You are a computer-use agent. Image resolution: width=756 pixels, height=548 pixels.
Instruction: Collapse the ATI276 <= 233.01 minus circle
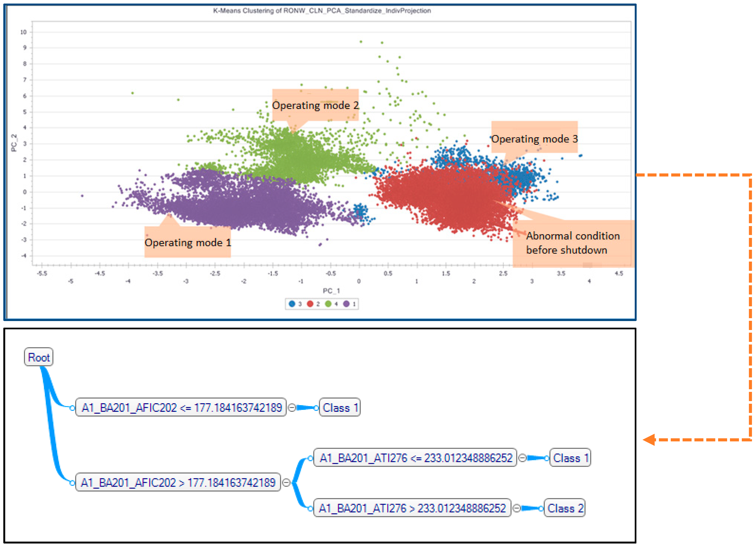coord(522,458)
